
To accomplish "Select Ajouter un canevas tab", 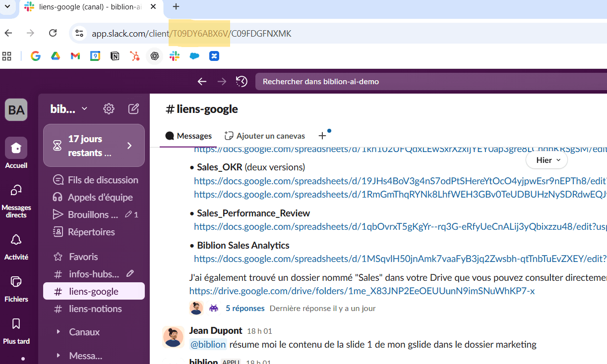I will pyautogui.click(x=265, y=136).
